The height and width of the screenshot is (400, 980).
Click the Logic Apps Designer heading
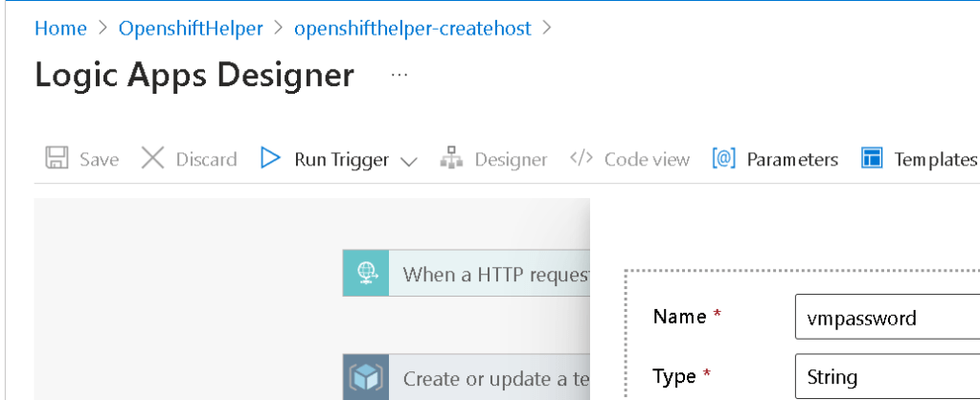click(194, 75)
